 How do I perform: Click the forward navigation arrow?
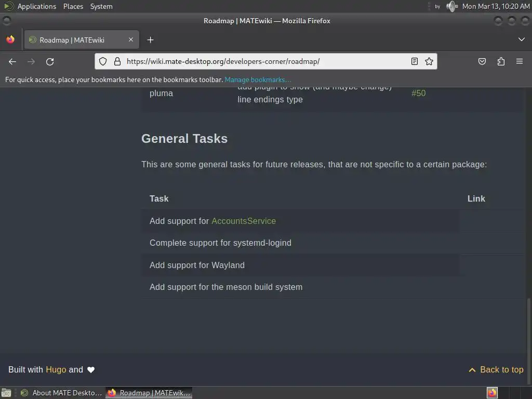(x=31, y=61)
